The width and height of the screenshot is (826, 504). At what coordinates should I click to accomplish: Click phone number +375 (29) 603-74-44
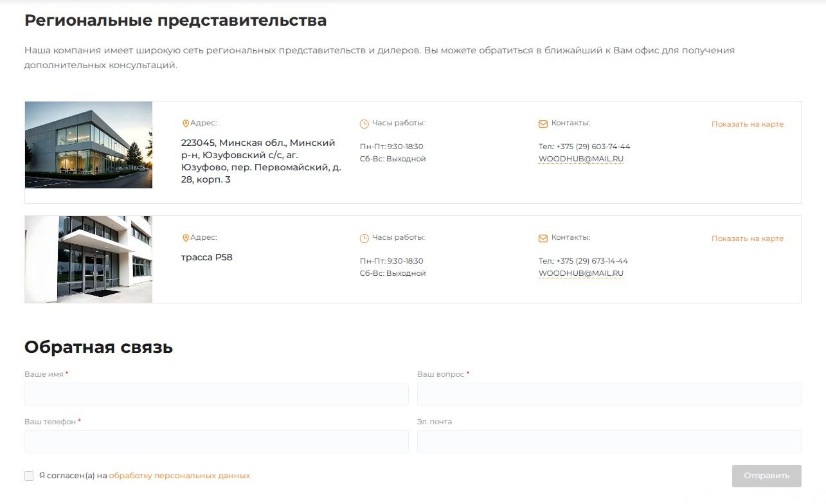tap(584, 146)
